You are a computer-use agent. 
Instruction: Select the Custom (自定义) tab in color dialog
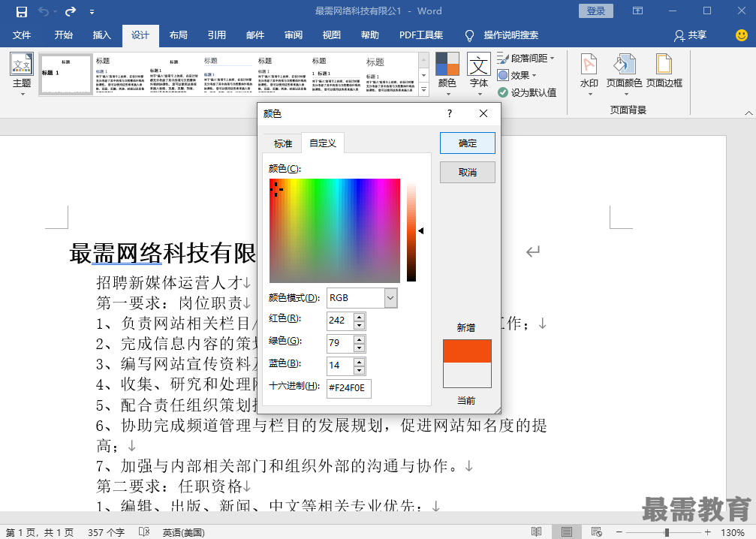[x=323, y=143]
